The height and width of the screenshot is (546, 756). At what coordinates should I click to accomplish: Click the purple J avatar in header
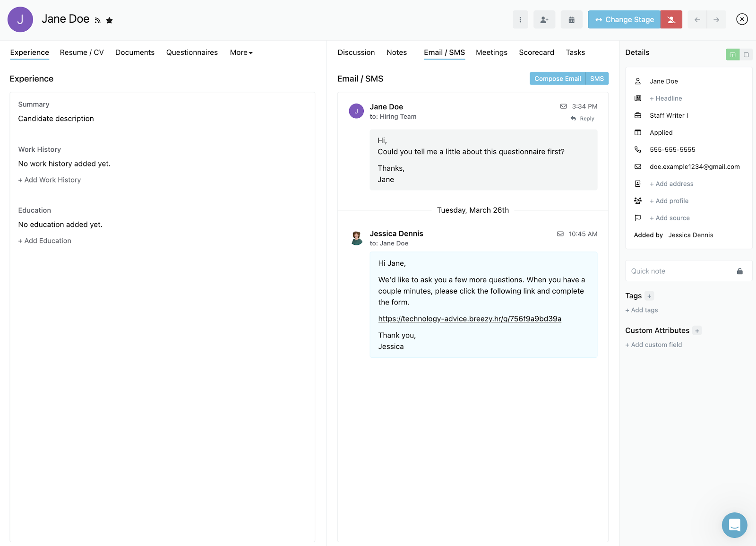tap(20, 19)
